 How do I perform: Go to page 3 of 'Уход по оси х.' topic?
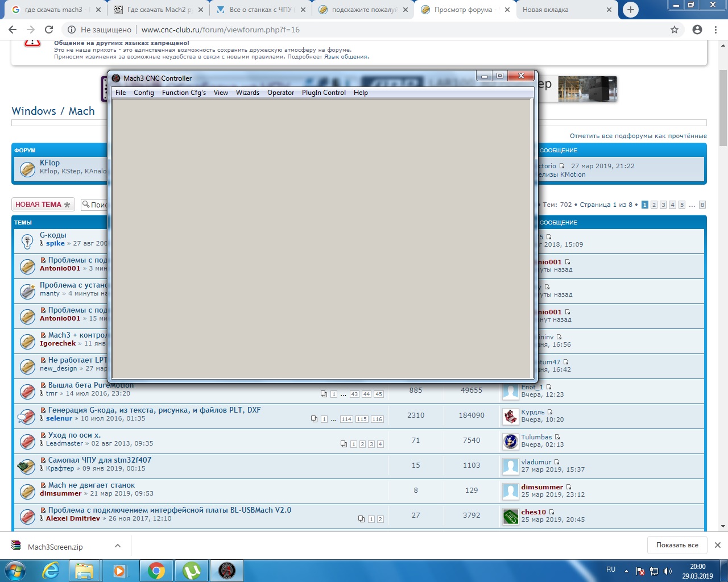[371, 444]
